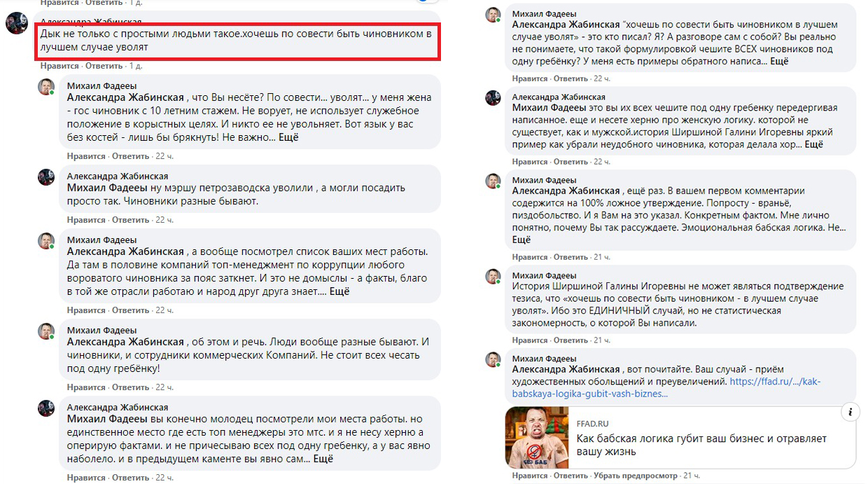The image size is (868, 484).
Task: Click 'Ответить' under red-boxed comment
Action: (104, 66)
